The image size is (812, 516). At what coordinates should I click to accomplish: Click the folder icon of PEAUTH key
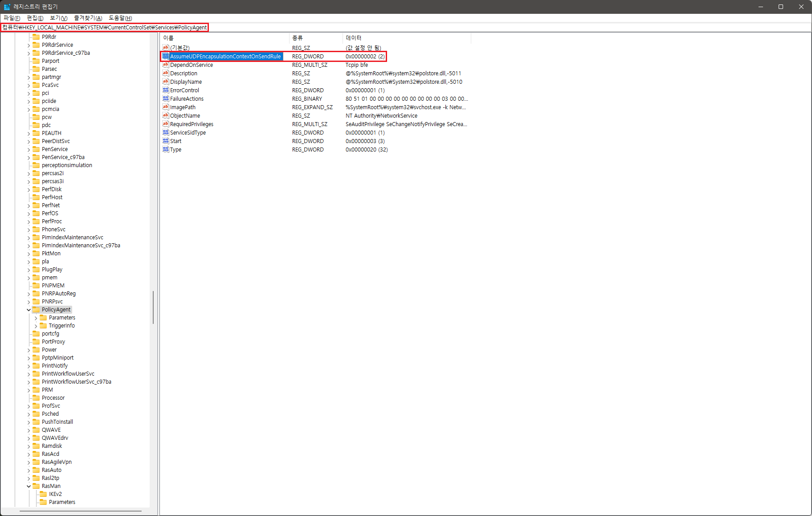[x=36, y=133]
